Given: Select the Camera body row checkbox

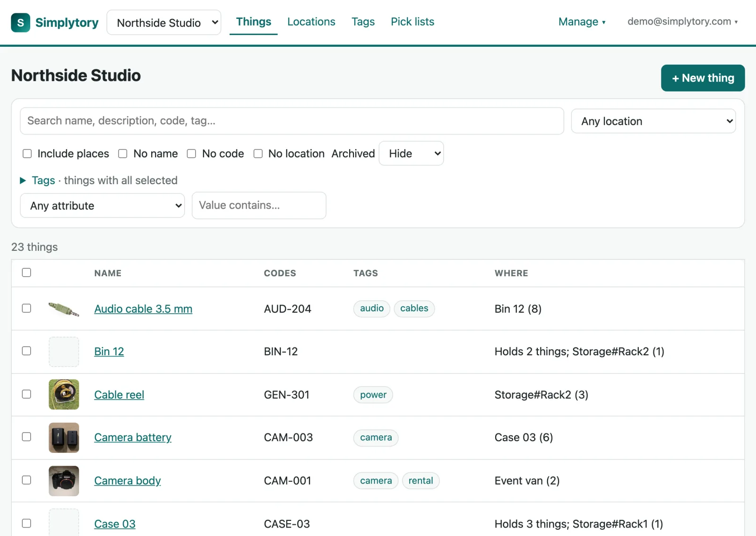Looking at the screenshot, I should [x=26, y=480].
